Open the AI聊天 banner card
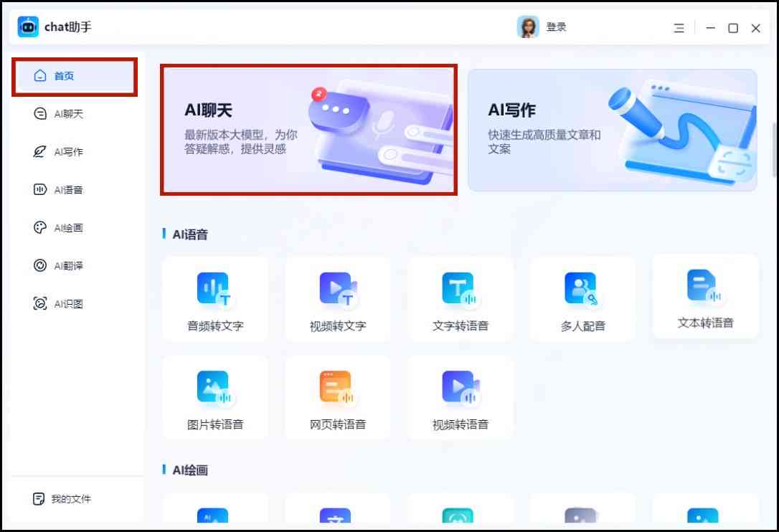 pos(308,130)
